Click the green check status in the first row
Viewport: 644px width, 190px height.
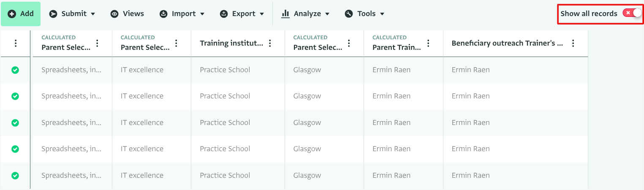15,70
